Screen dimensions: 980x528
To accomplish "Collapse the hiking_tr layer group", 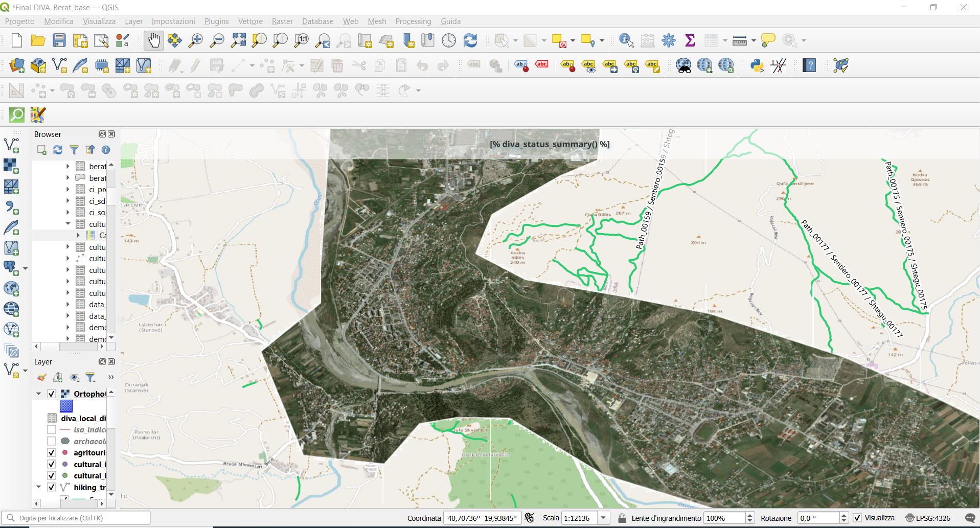I will [x=38, y=487].
